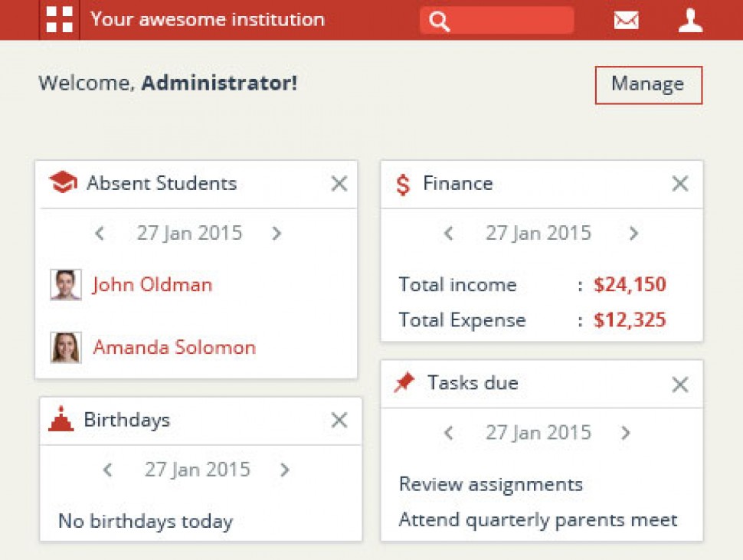This screenshot has width=743, height=560.
Task: Click the Tasks due pushpin icon
Action: 404,382
